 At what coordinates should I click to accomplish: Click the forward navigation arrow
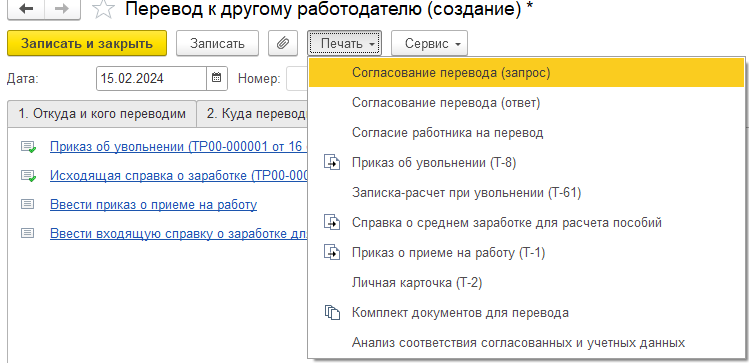pyautogui.click(x=62, y=9)
